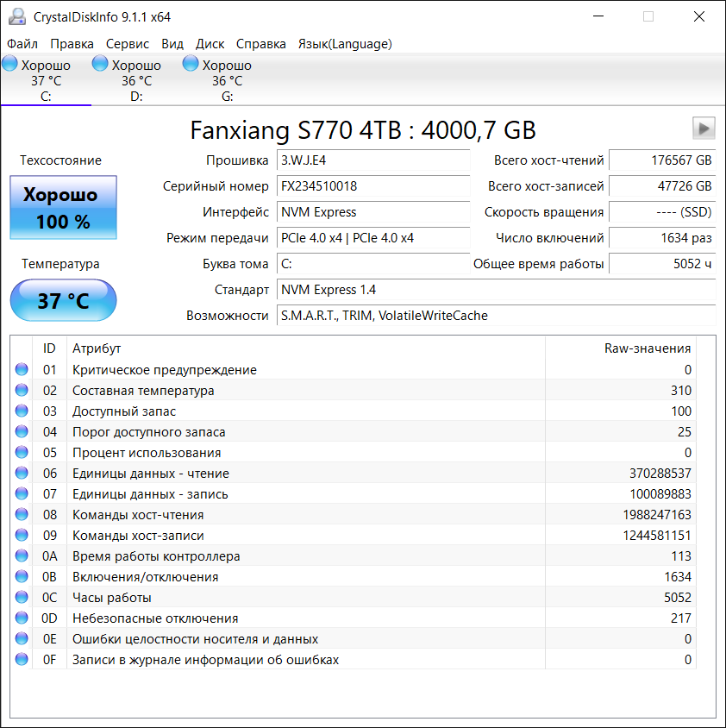Image resolution: width=726 pixels, height=728 pixels.
Task: Select disk C: tab at 37 °C
Action: pyautogui.click(x=46, y=80)
